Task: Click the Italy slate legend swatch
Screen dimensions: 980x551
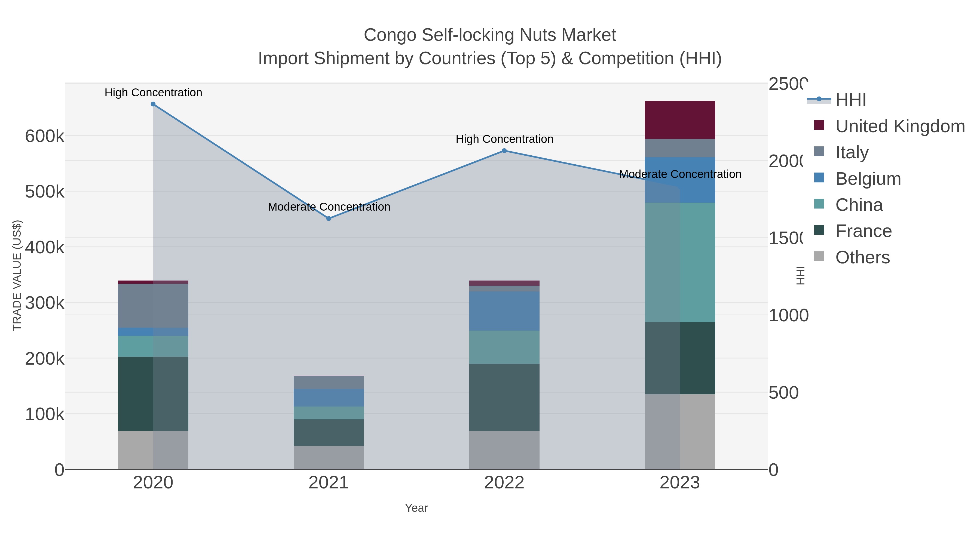Action: coord(819,151)
